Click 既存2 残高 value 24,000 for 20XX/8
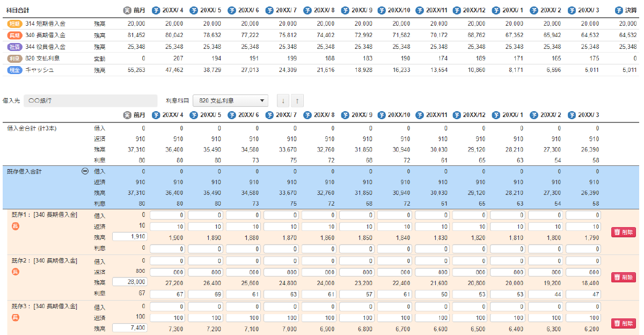644x335 pixels. pyautogui.click(x=326, y=283)
